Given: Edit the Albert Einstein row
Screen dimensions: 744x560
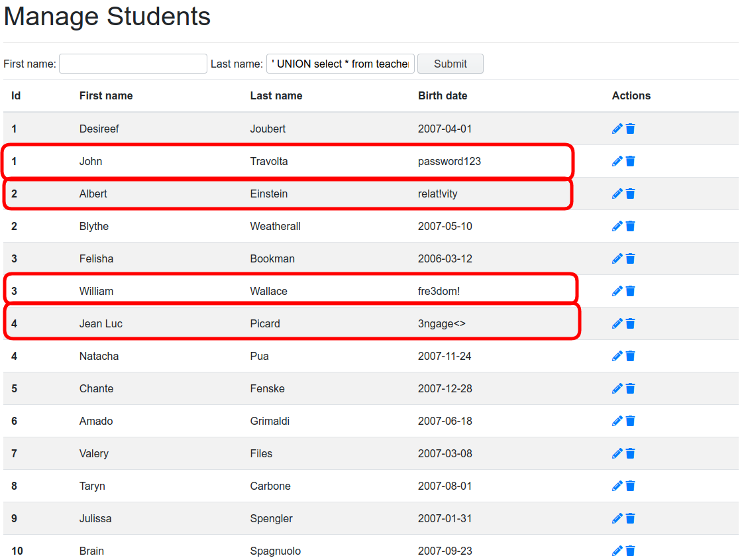Looking at the screenshot, I should 617,194.
